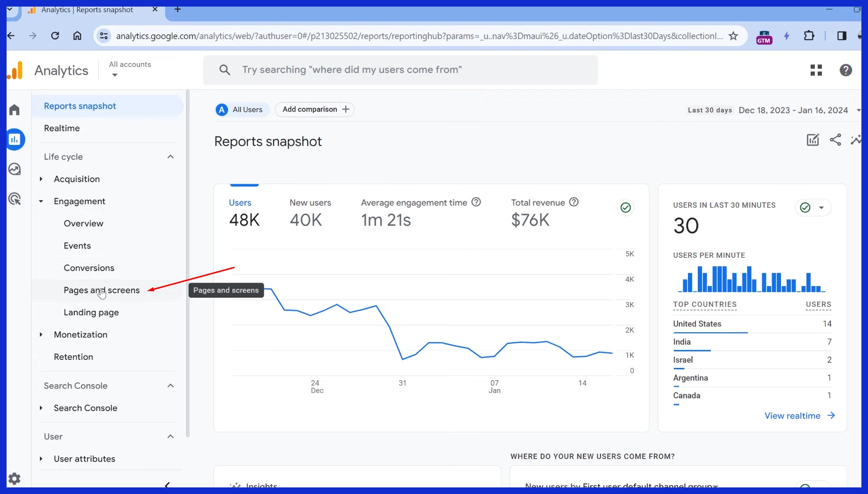
Task: Open the Insights sparkline icon
Action: [x=856, y=140]
